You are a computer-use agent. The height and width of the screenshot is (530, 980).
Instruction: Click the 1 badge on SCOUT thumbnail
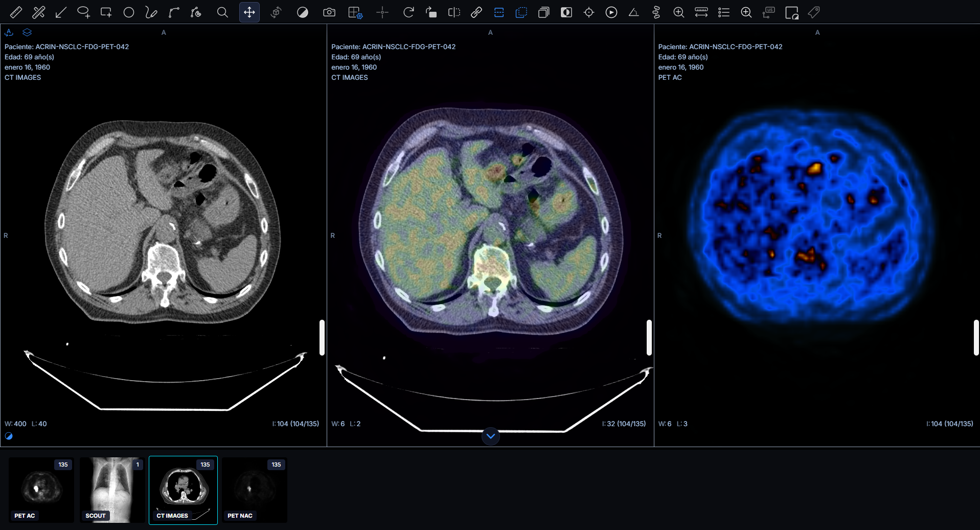tap(138, 465)
